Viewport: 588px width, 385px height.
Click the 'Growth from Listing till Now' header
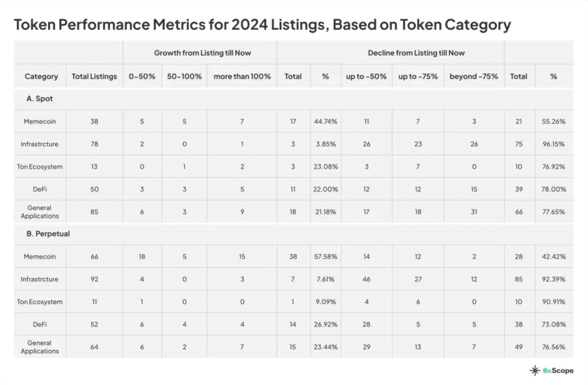pos(202,53)
